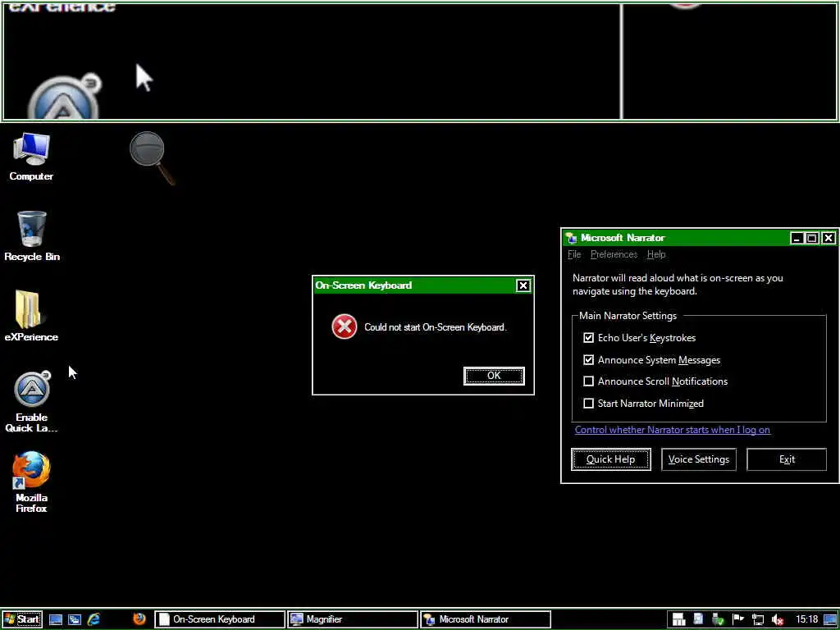The image size is (840, 630).
Task: Click the Show Desktop button beside the clock
Action: tap(829, 619)
